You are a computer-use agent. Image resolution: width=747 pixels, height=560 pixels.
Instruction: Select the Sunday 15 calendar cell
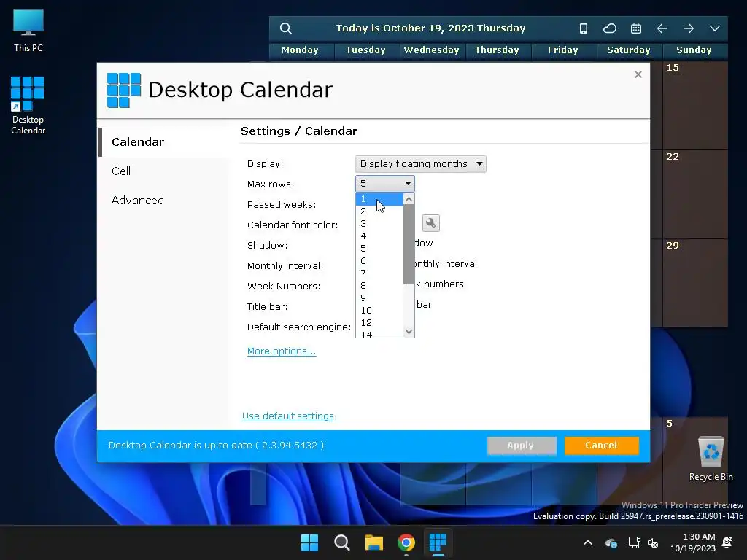695,105
